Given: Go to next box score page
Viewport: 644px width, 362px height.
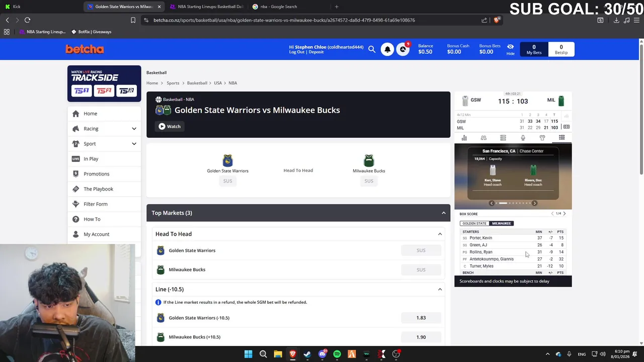Looking at the screenshot, I should click(564, 214).
